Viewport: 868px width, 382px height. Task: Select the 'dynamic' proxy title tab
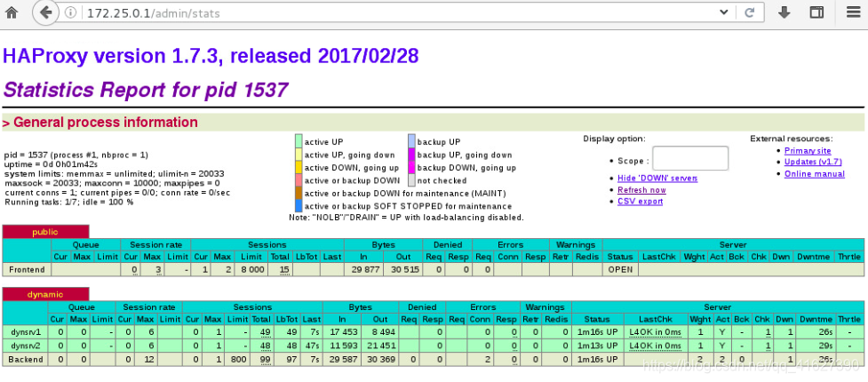(x=45, y=295)
